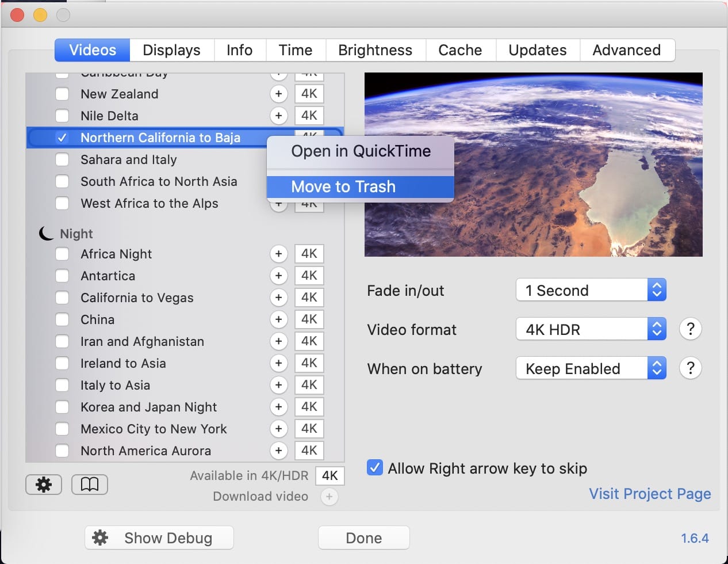This screenshot has height=564, width=728.
Task: Switch to the Cache tab
Action: tap(460, 50)
